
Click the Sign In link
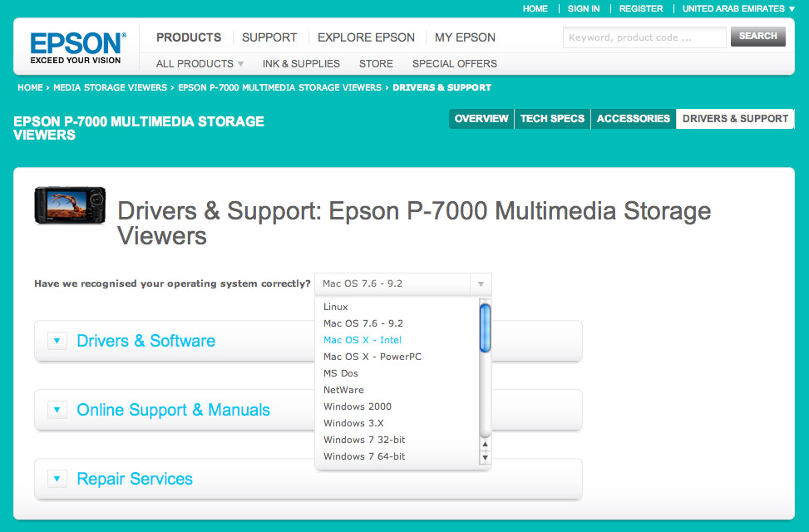[x=584, y=9]
